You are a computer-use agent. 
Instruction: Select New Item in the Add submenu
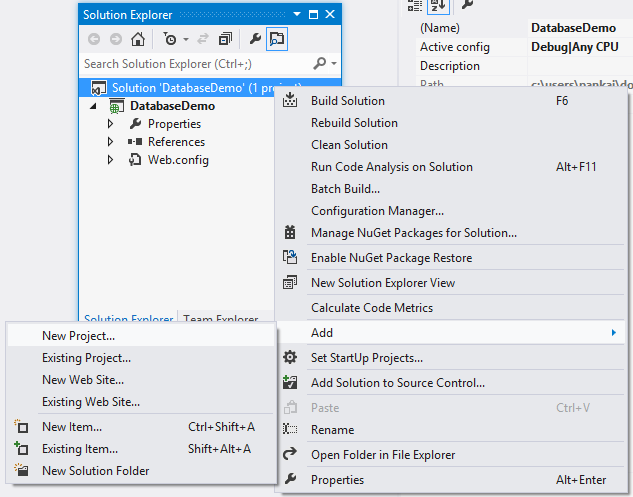[x=141, y=427]
